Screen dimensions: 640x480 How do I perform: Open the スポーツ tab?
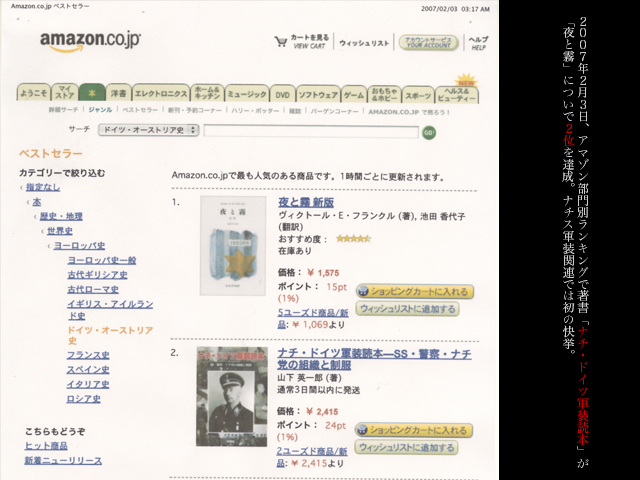point(418,95)
